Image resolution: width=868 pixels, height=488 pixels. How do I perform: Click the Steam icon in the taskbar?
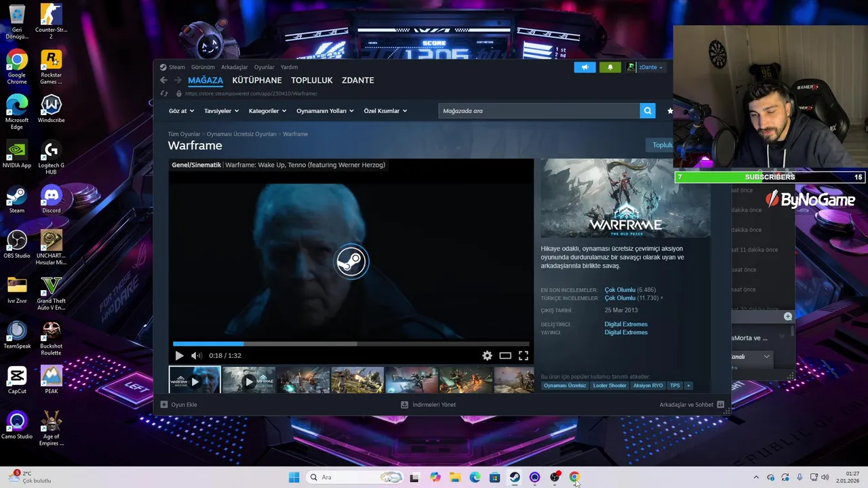515,477
